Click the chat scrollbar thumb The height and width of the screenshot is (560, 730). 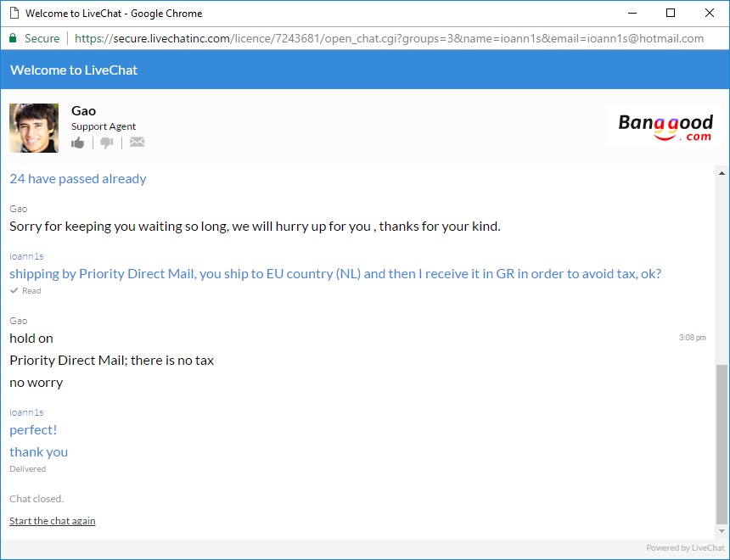pos(722,444)
